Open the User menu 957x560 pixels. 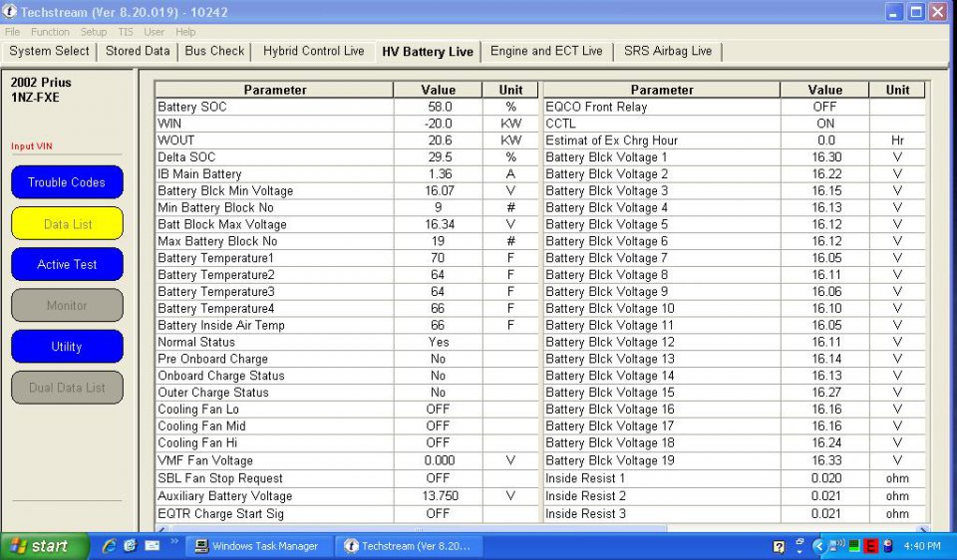[x=154, y=32]
